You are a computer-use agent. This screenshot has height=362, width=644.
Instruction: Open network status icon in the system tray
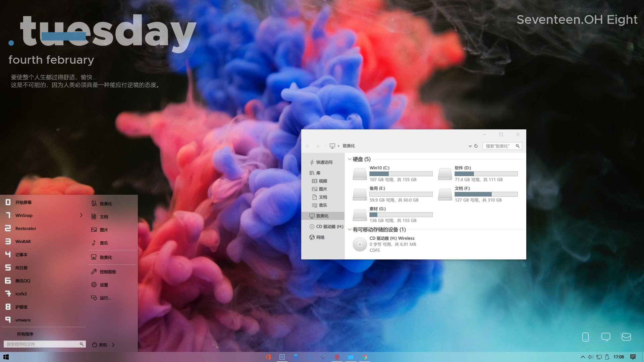click(599, 357)
